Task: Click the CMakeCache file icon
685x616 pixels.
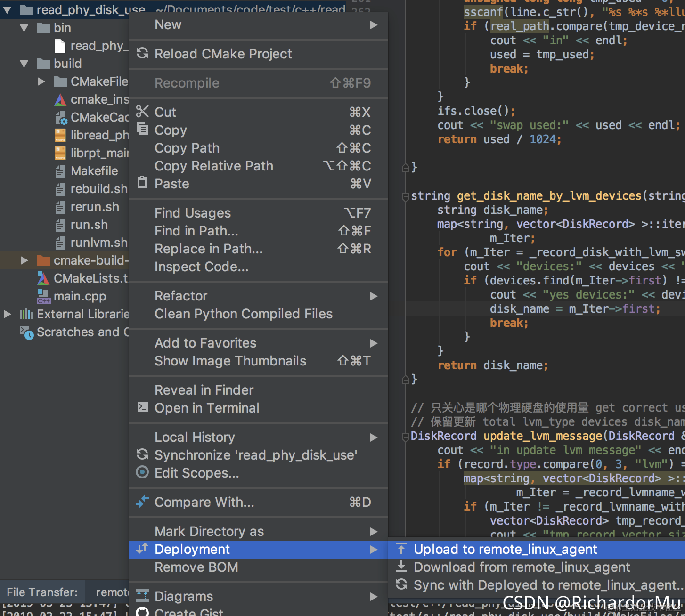Action: click(x=61, y=118)
